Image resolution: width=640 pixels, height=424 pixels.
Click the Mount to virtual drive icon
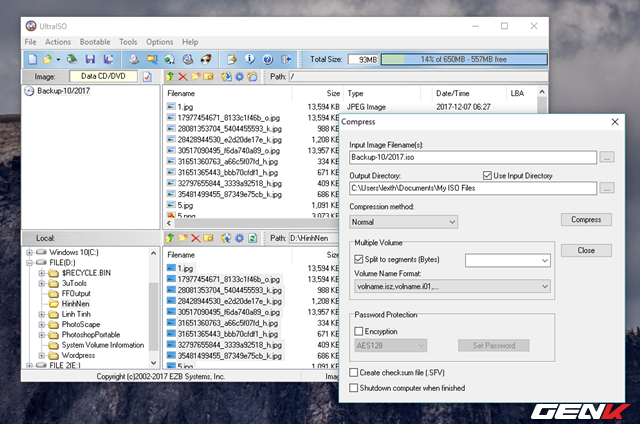coord(188,60)
